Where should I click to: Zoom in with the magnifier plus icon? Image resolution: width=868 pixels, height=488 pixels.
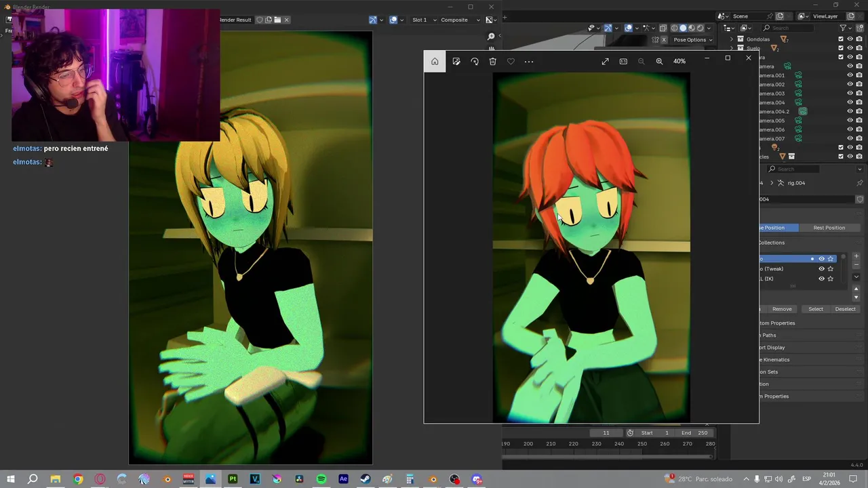coord(659,61)
